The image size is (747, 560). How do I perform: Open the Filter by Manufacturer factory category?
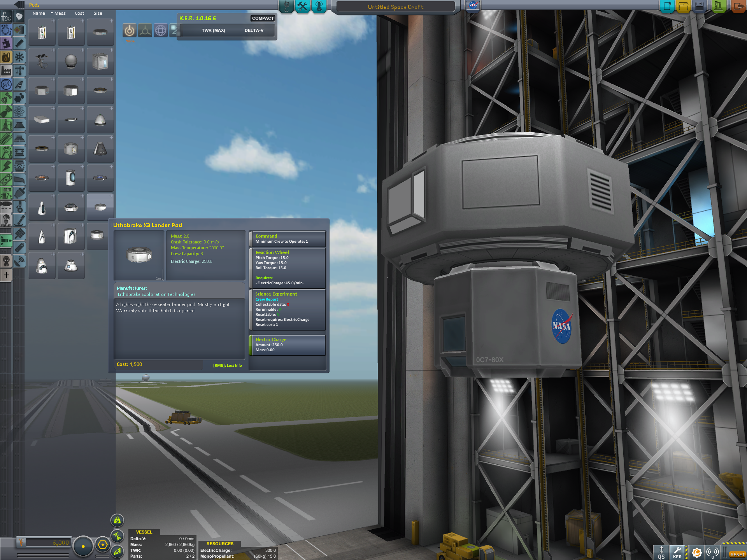click(6, 71)
